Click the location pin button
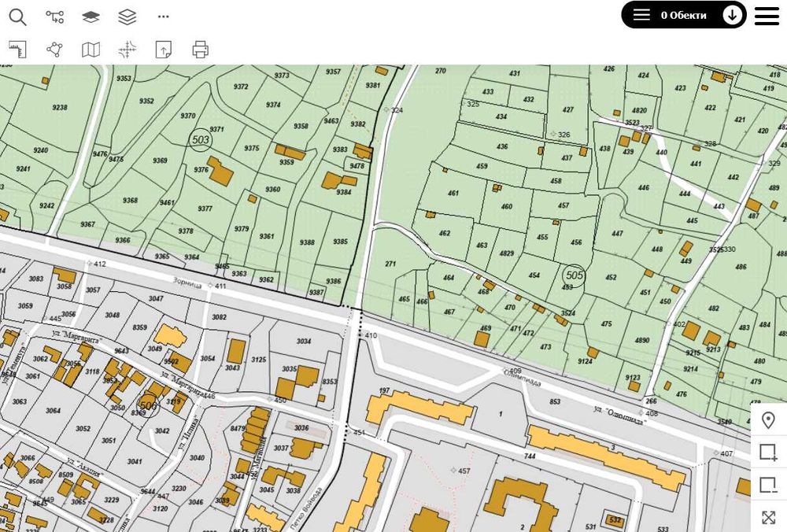 point(768,420)
